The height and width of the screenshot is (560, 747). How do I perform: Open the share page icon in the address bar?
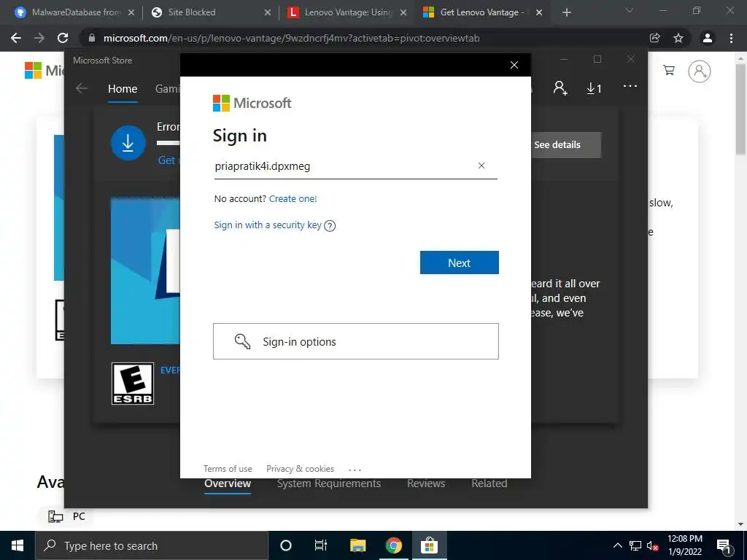655,38
